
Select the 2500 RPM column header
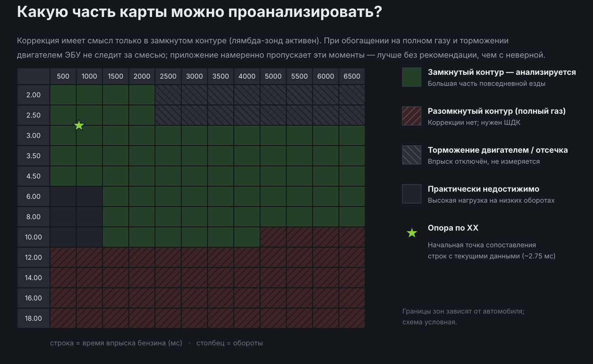click(168, 76)
